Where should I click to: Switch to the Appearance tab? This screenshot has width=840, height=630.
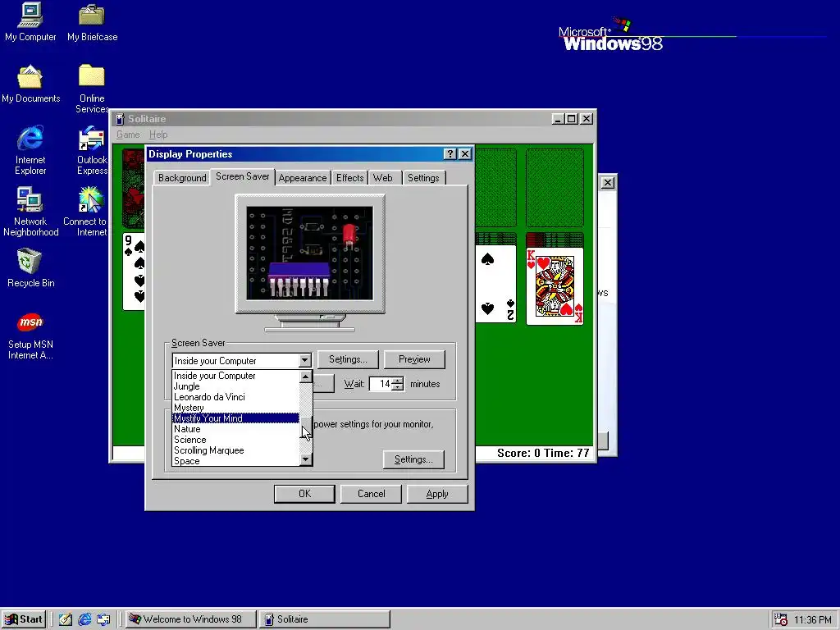[x=302, y=178]
